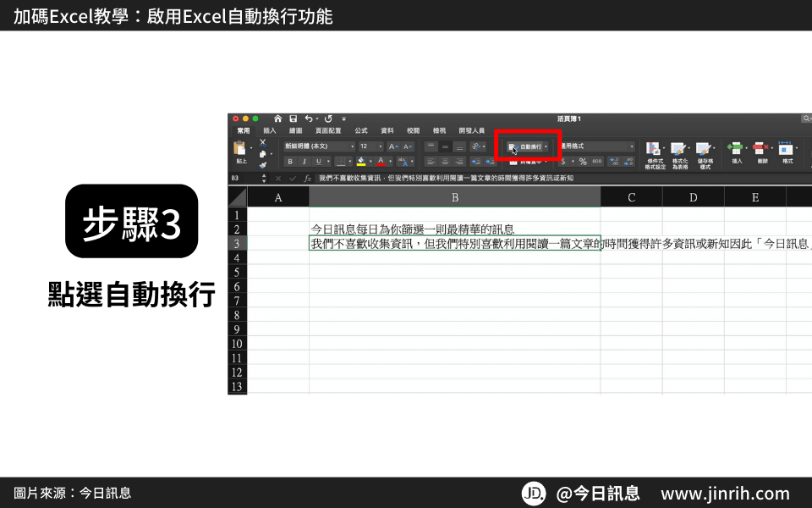Align text right
The image size is (812, 508).
coord(459,162)
